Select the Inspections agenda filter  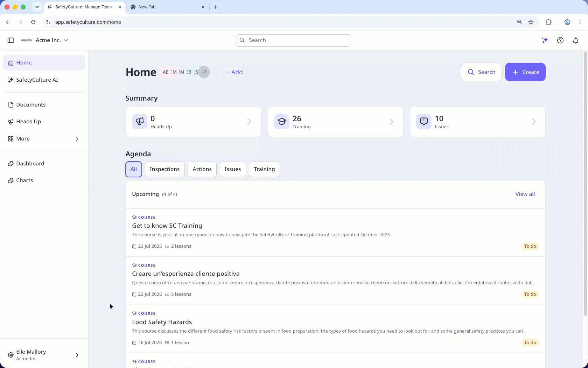pyautogui.click(x=165, y=169)
